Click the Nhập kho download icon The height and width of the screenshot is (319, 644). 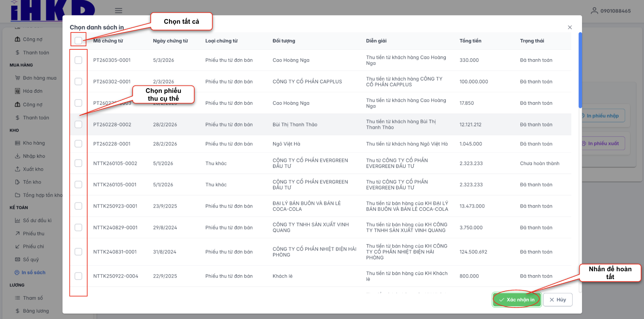pos(18,156)
